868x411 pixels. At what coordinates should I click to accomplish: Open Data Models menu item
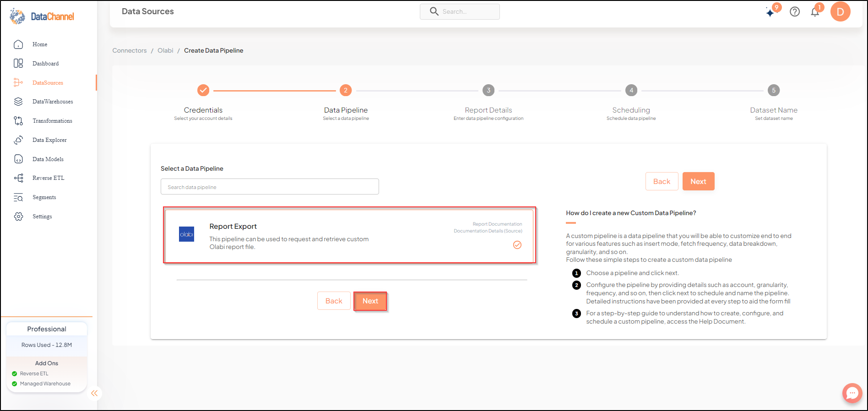48,159
